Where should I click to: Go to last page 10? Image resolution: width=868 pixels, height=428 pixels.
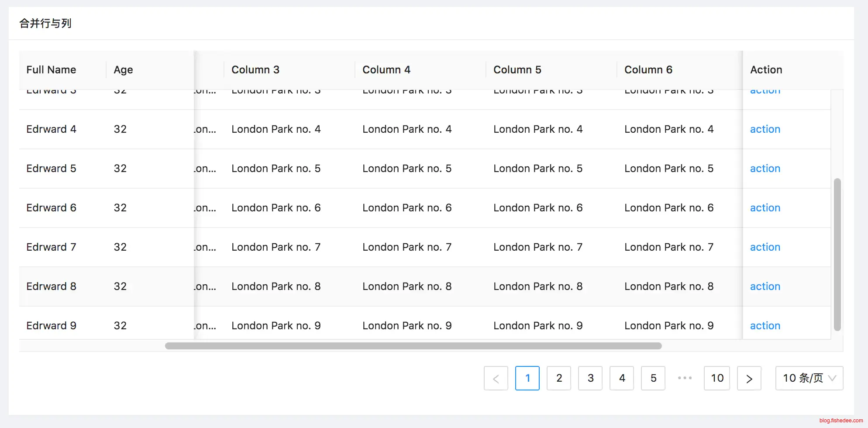pos(717,378)
